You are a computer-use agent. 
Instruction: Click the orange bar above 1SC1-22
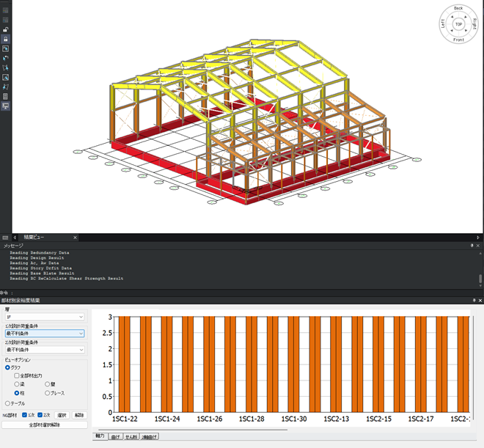click(x=125, y=364)
